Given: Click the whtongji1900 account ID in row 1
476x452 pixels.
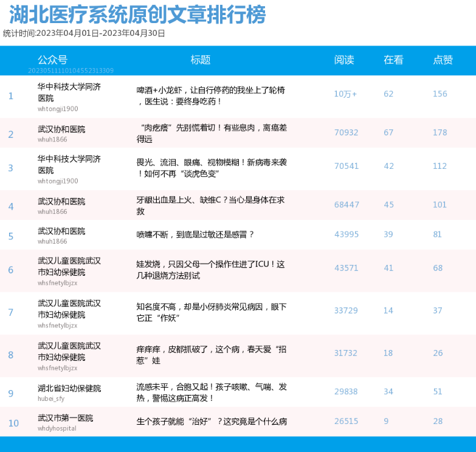Looking at the screenshot, I should (58, 109).
